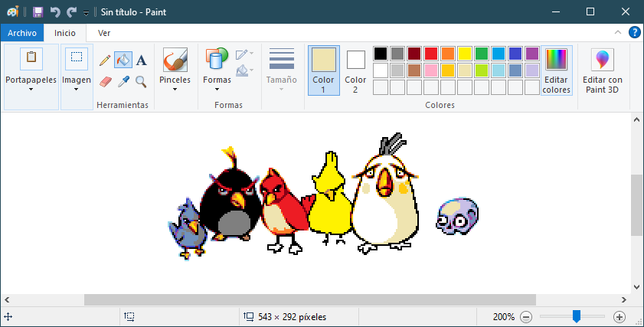Select Color 1 button
The width and height of the screenshot is (644, 327).
coord(324,70)
